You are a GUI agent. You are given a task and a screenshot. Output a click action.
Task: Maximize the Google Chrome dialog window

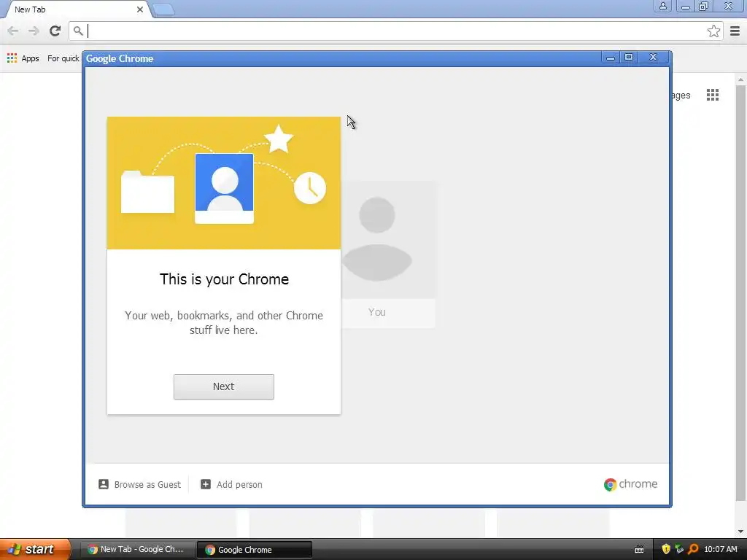click(629, 57)
